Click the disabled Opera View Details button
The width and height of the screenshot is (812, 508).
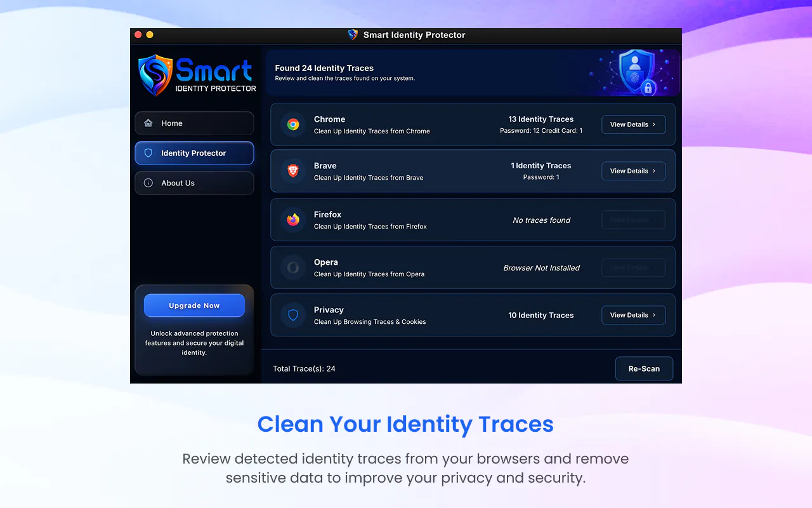tap(633, 267)
